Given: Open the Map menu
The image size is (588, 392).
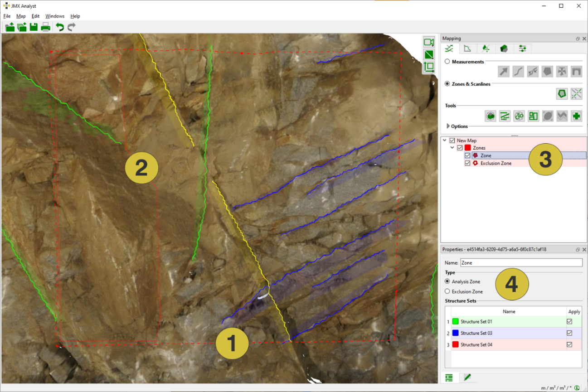Looking at the screenshot, I should [x=21, y=16].
